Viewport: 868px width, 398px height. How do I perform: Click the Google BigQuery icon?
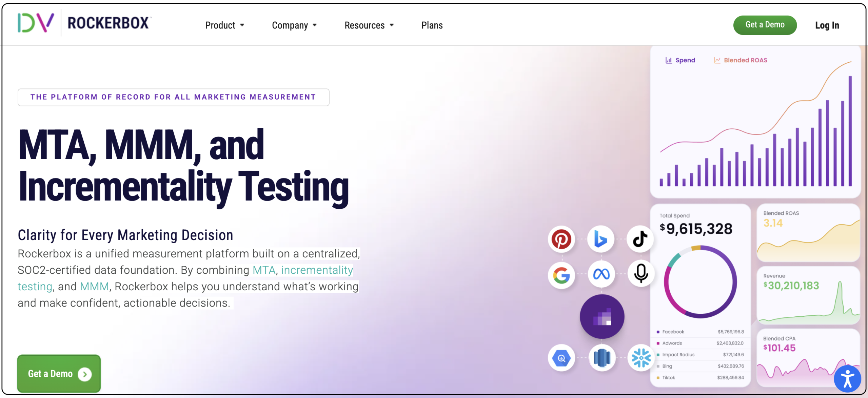tap(561, 358)
